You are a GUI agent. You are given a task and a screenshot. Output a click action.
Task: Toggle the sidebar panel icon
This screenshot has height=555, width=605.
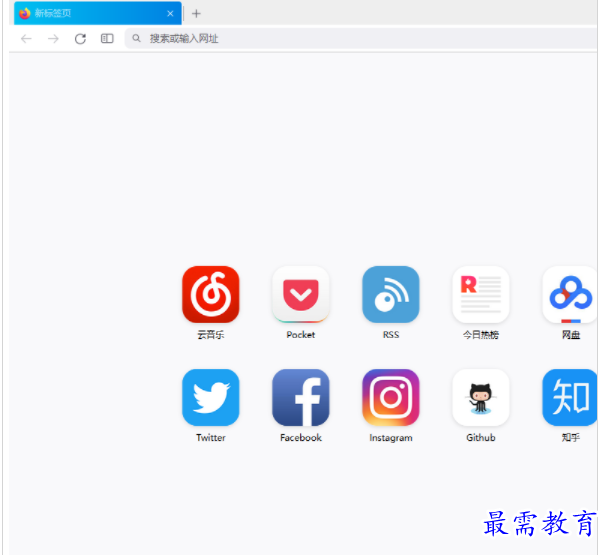click(x=107, y=38)
